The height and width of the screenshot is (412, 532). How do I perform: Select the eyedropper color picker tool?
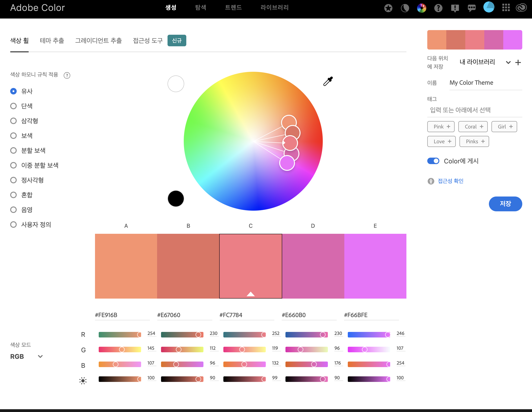(x=328, y=81)
